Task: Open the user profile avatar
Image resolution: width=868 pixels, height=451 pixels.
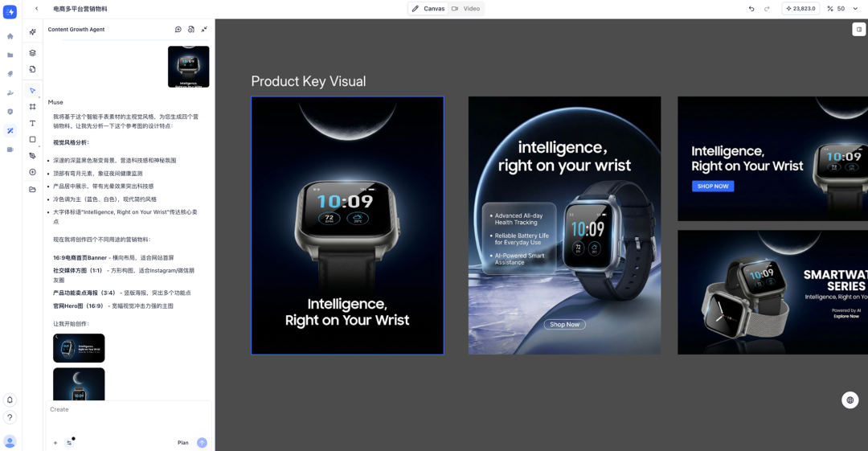Action: (x=10, y=441)
